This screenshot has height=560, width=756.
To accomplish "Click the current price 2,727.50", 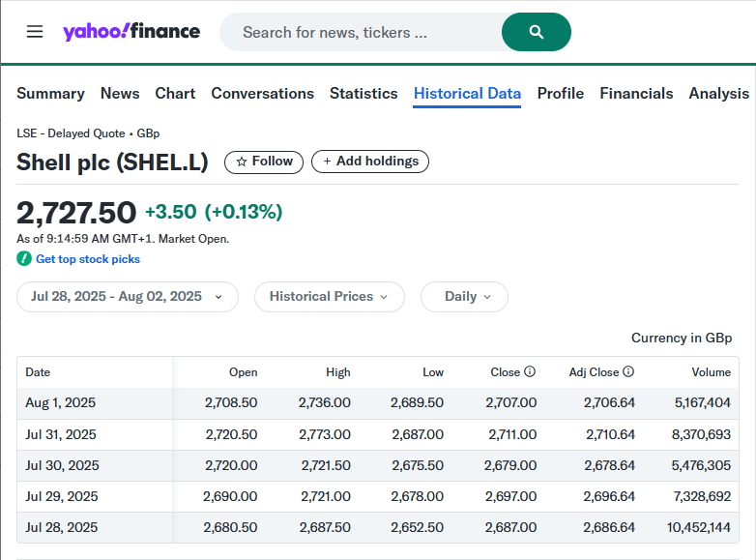I will pos(76,213).
